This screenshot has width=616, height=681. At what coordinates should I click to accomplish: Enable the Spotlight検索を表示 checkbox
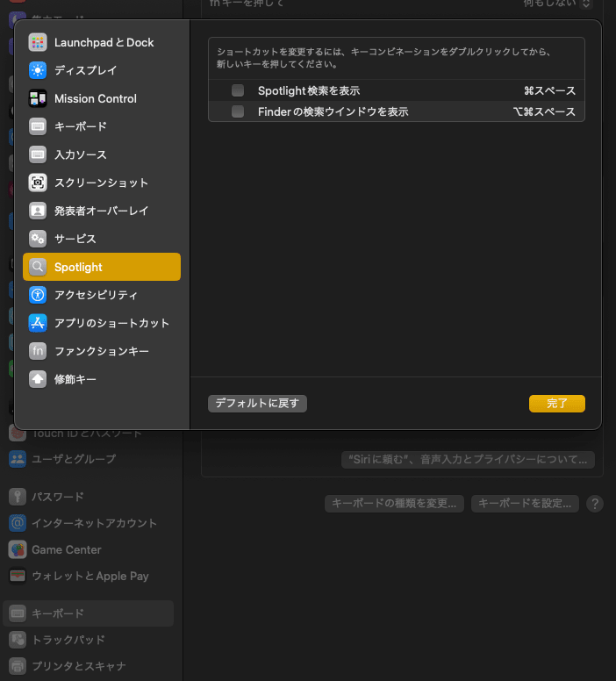tap(238, 90)
